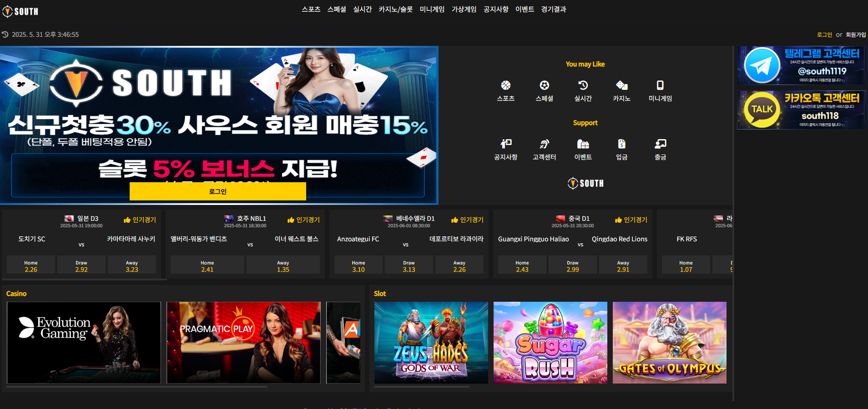Open Pragmatic Play casino thumbnail
This screenshot has width=868, height=409.
(x=243, y=343)
